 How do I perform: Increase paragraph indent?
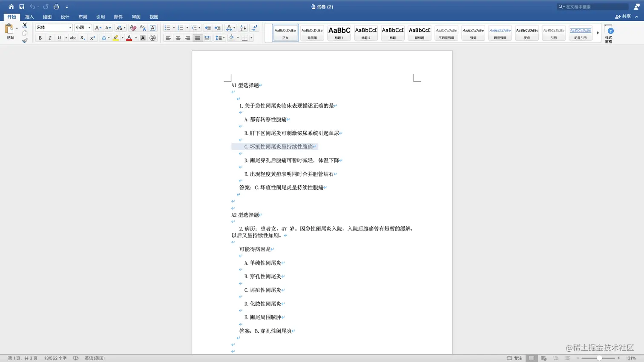click(218, 28)
